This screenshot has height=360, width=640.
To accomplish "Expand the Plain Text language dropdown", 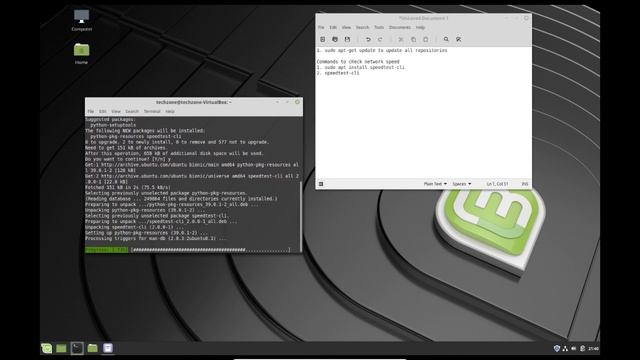I will click(435, 184).
